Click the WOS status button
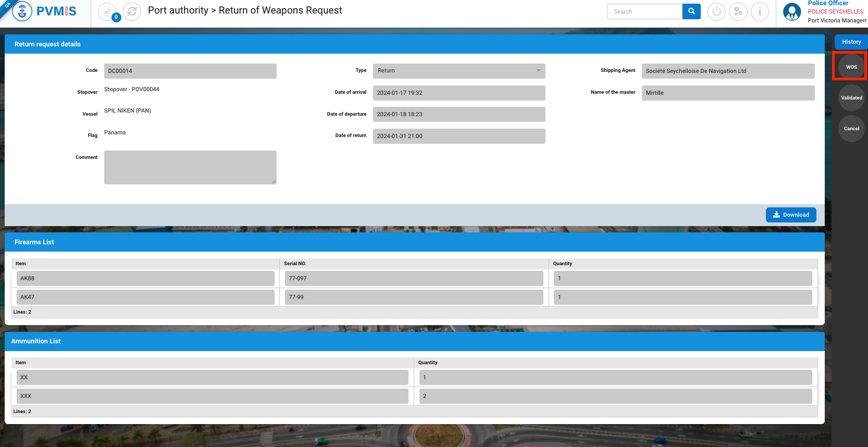 (851, 67)
